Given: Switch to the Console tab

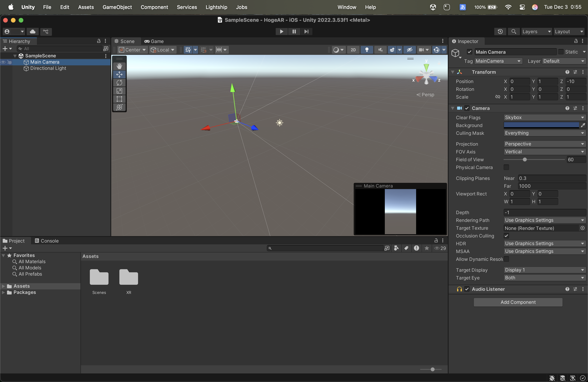Looking at the screenshot, I should (x=47, y=241).
